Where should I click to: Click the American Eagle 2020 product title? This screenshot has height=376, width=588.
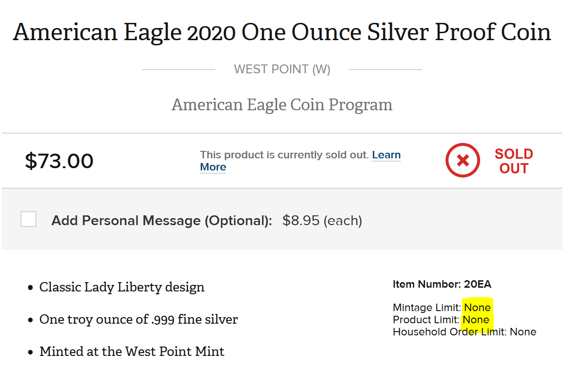282,32
